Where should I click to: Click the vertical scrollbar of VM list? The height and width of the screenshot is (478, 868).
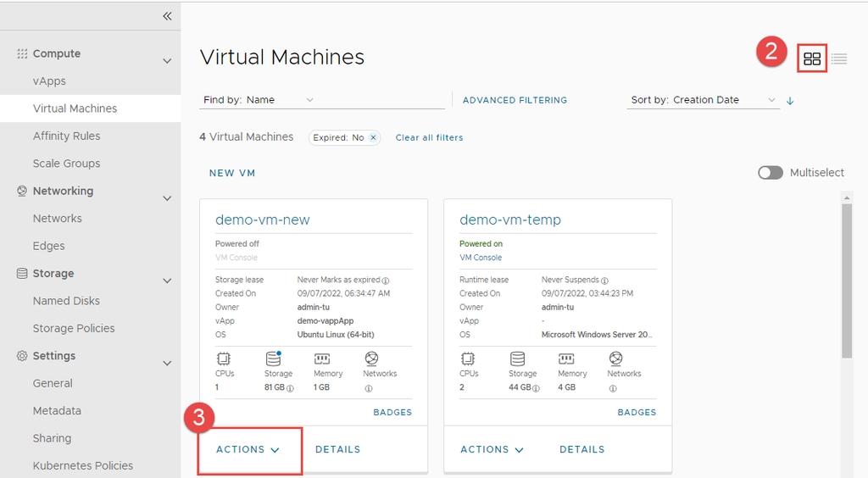coord(846,280)
